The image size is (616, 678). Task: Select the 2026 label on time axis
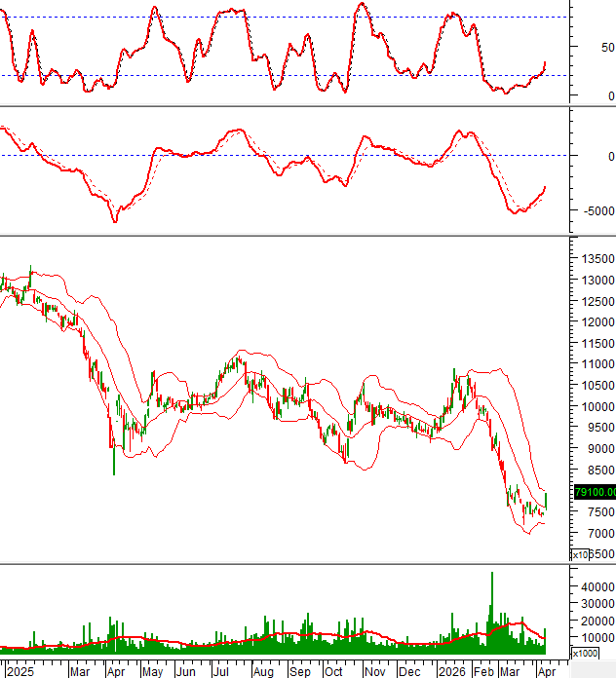click(450, 671)
